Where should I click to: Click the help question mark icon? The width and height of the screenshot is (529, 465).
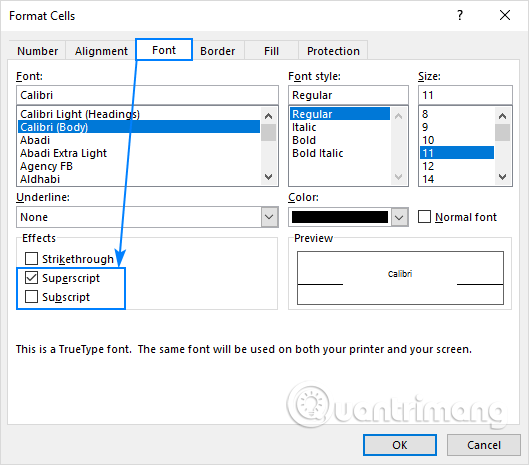pyautogui.click(x=460, y=15)
